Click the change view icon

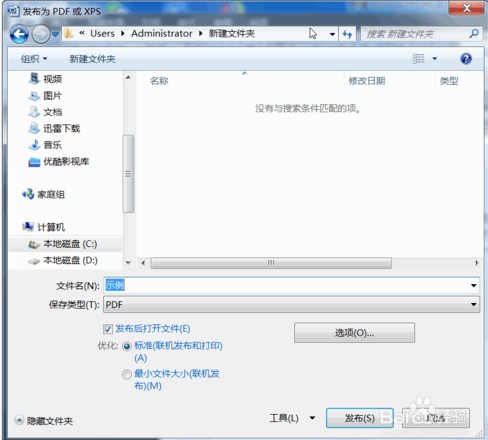[x=418, y=59]
